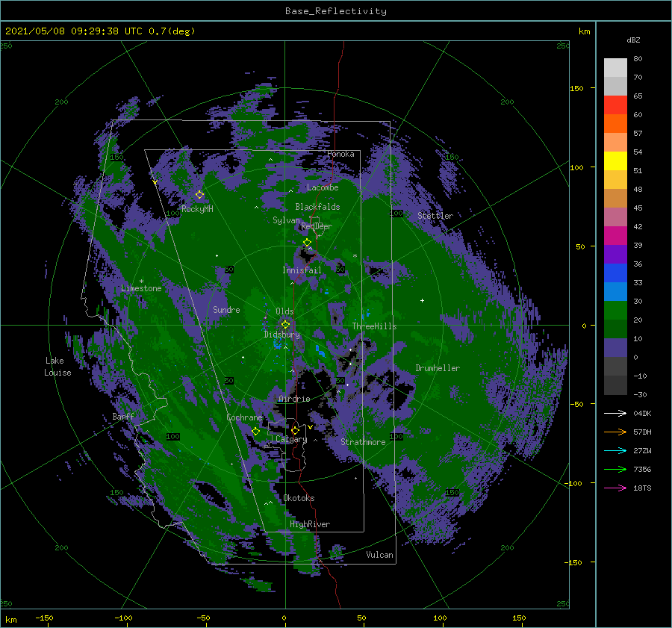672x628 pixels.
Task: Pick the light gray 80-70 dBZ swatch
Action: point(615,68)
